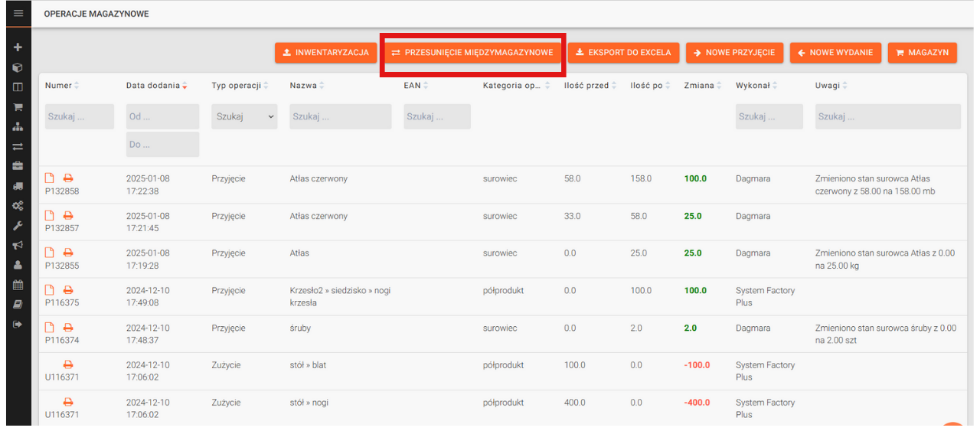Viewport: 980px width, 431px height.
Task: Click the Eksport do Excela button
Action: tap(622, 53)
